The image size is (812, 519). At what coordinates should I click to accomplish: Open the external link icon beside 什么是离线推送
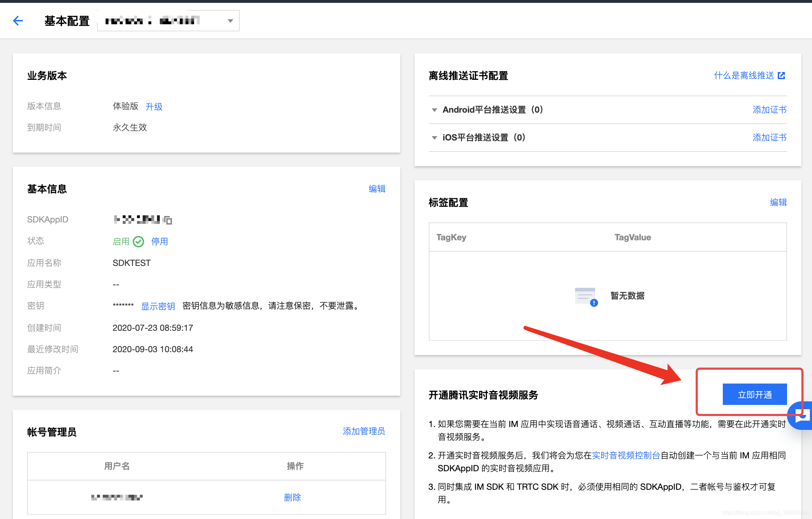(781, 76)
